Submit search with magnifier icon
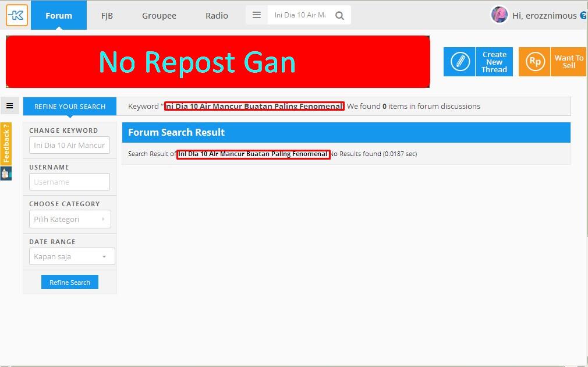 [x=339, y=15]
